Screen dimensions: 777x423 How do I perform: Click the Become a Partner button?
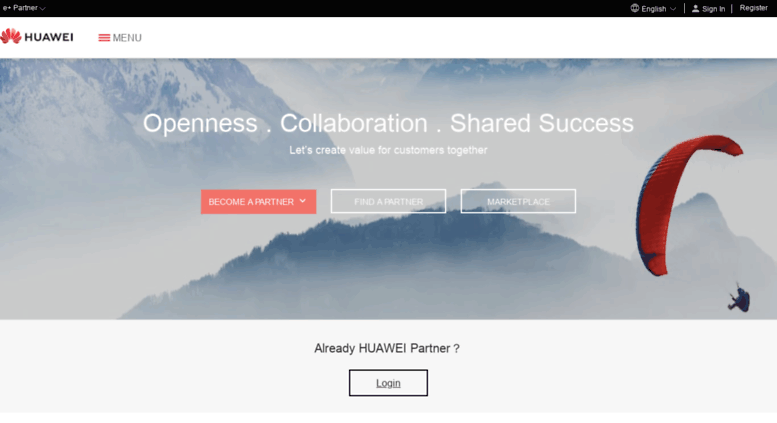tap(258, 202)
